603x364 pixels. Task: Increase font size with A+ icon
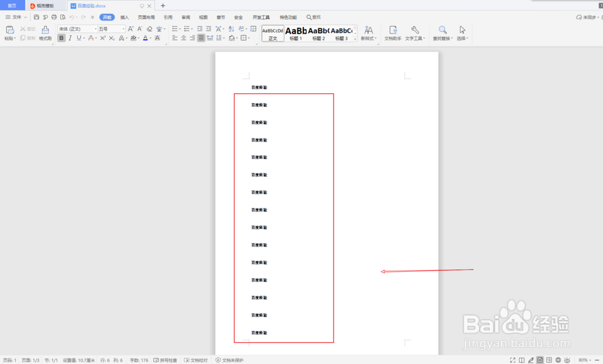[x=131, y=29]
